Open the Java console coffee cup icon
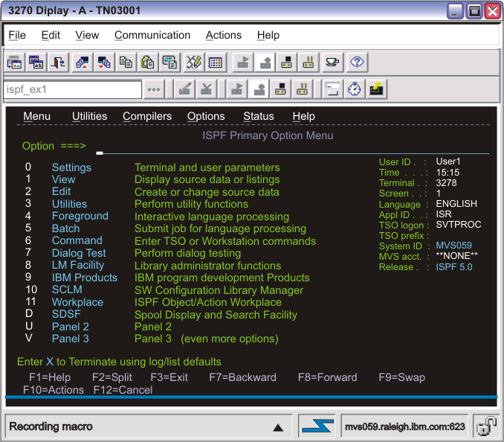 pos(332,62)
